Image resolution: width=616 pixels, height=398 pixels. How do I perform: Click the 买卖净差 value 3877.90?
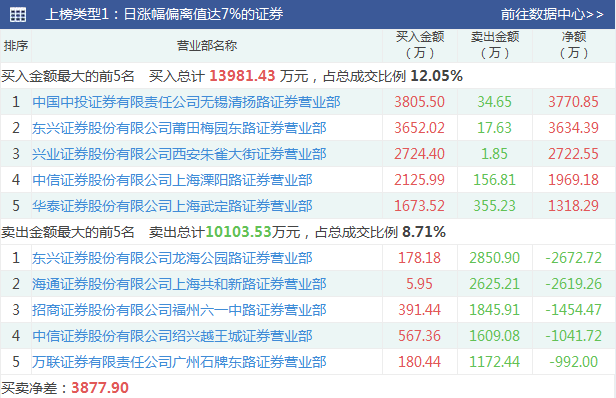tap(100, 388)
